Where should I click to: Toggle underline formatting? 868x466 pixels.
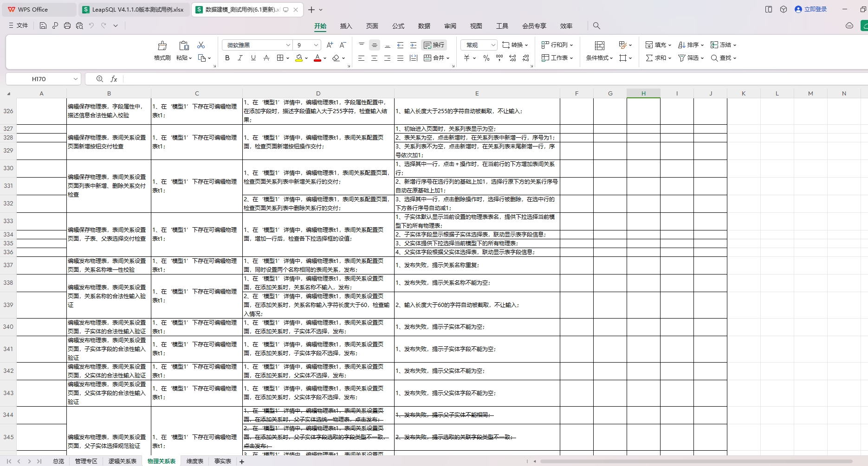click(253, 58)
